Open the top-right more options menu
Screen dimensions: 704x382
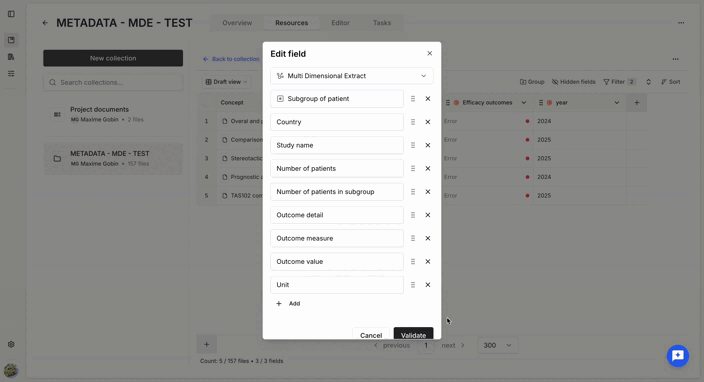pyautogui.click(x=681, y=23)
